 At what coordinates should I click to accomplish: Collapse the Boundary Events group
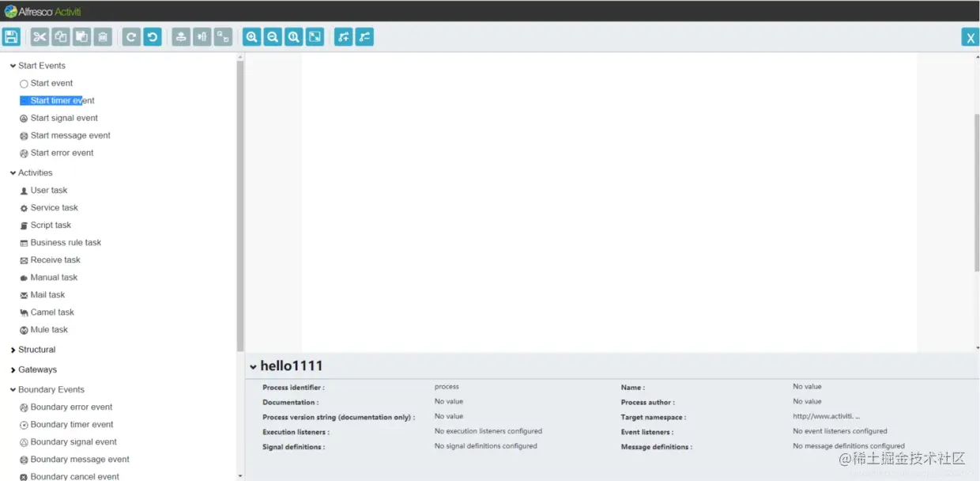point(47,389)
